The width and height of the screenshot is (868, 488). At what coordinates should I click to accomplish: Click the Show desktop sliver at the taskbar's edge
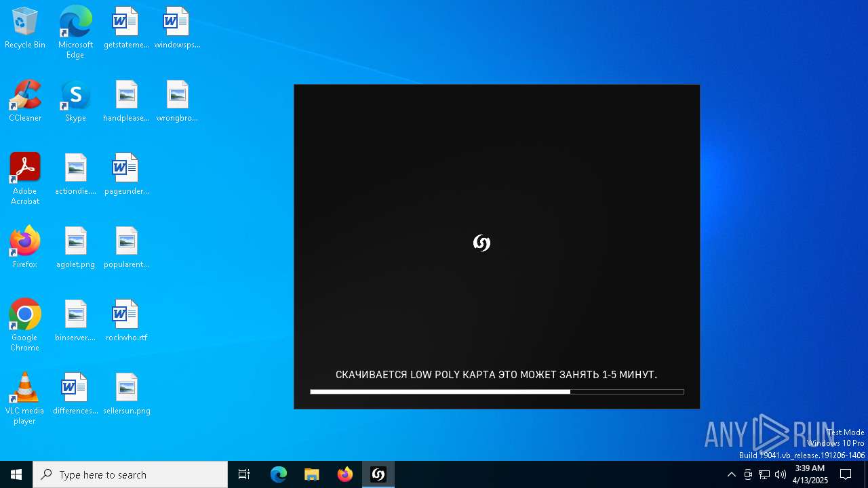[866, 474]
